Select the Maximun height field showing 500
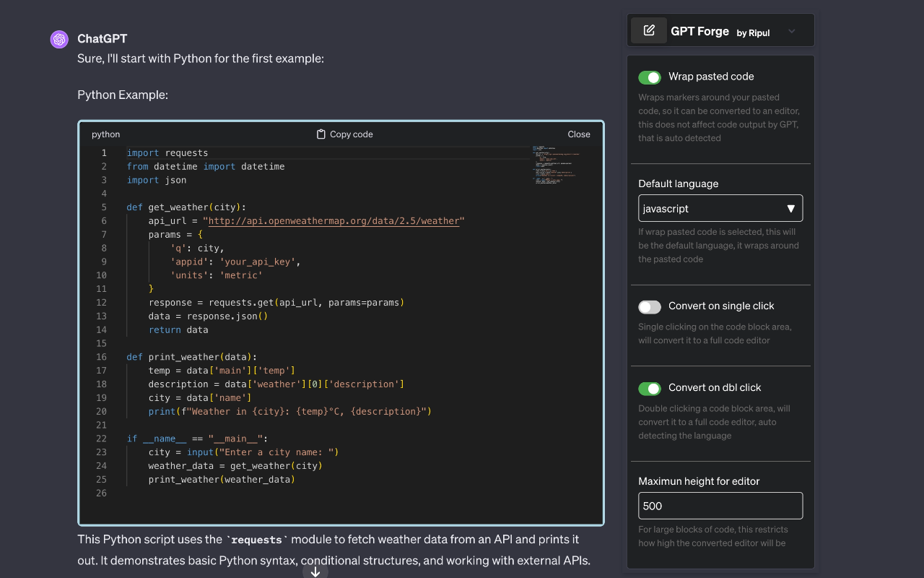The height and width of the screenshot is (578, 924). (720, 506)
